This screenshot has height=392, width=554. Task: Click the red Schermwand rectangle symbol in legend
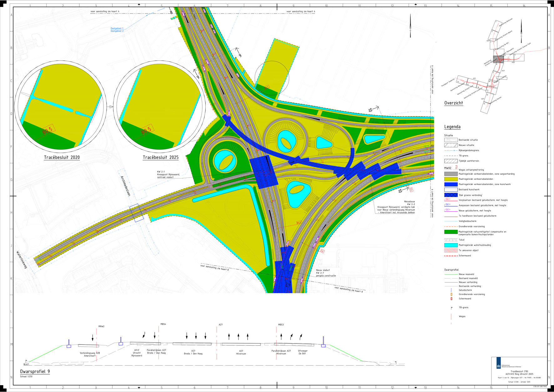(451, 299)
